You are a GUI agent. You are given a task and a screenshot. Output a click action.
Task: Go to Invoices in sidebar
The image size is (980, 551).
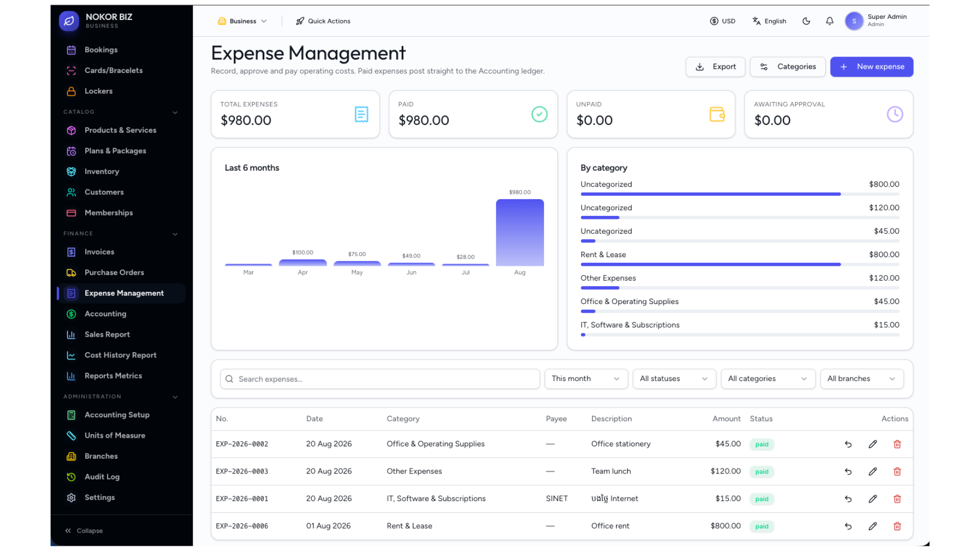pos(121,252)
